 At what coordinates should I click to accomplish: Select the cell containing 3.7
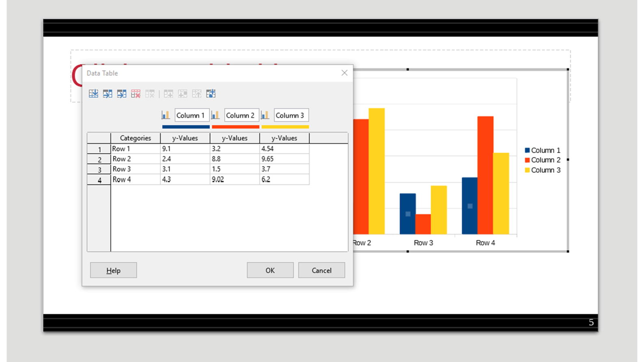coord(284,169)
